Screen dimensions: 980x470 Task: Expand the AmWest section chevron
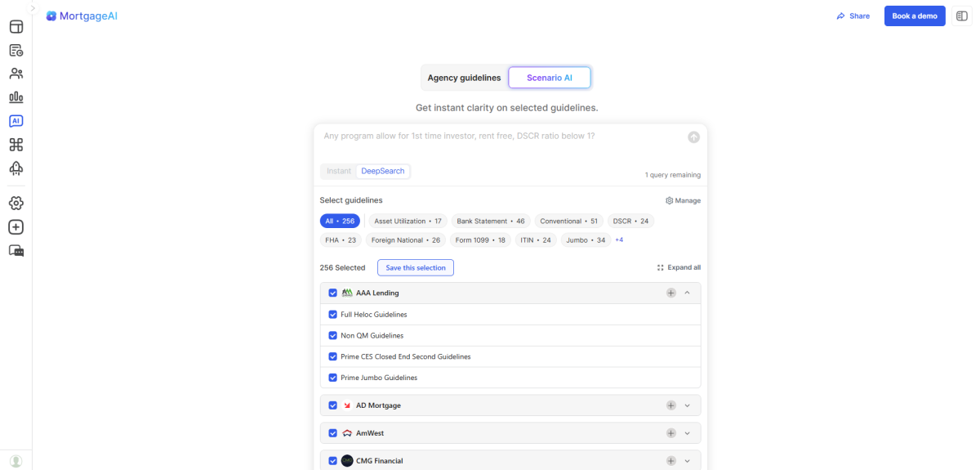click(x=687, y=433)
